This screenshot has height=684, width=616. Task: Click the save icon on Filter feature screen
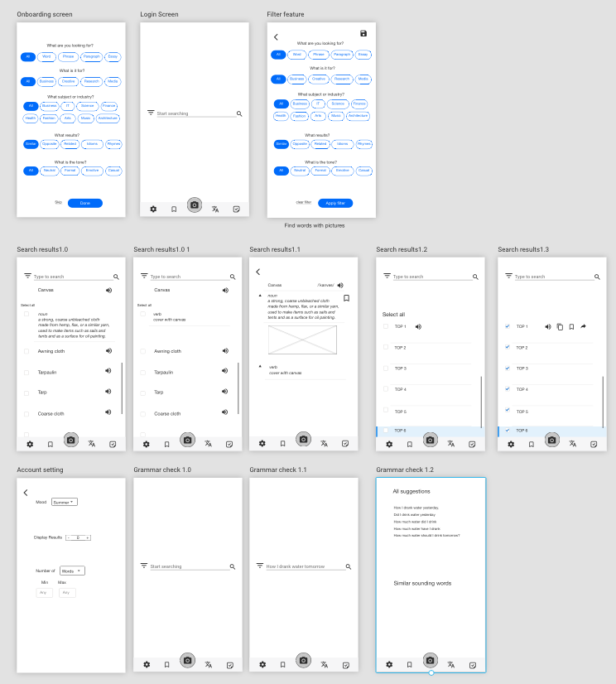(x=363, y=33)
